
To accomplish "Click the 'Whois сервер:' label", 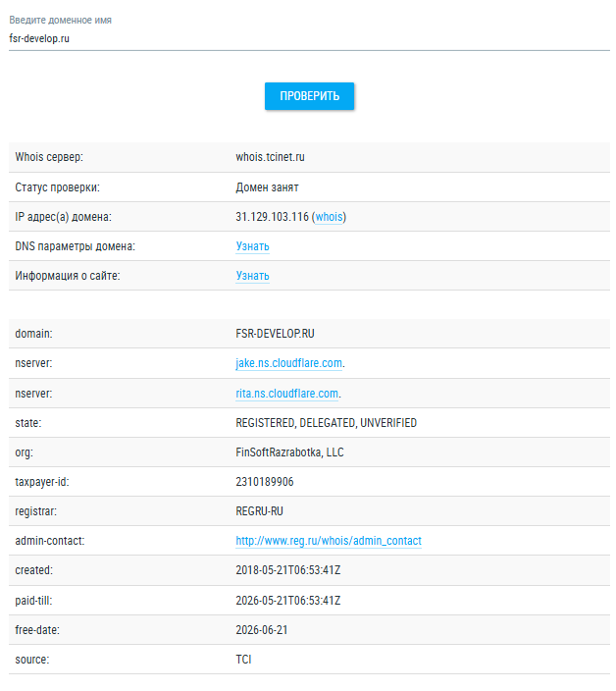I will click(x=49, y=157).
